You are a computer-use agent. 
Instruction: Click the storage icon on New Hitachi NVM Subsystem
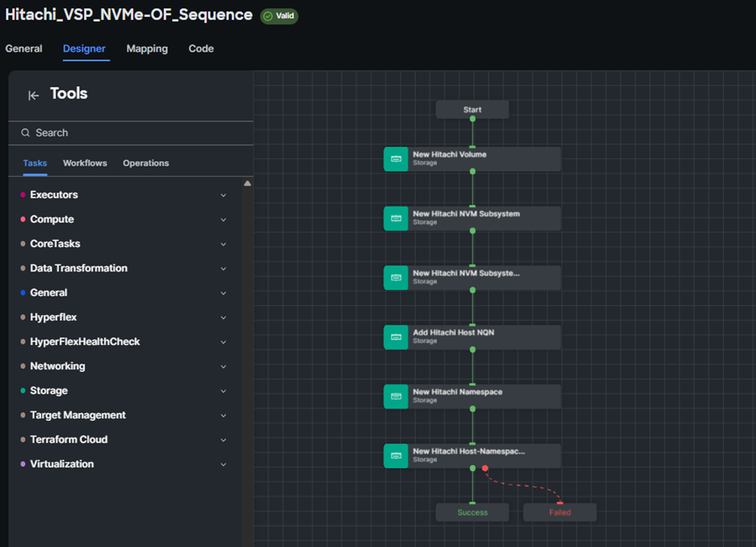click(x=396, y=218)
